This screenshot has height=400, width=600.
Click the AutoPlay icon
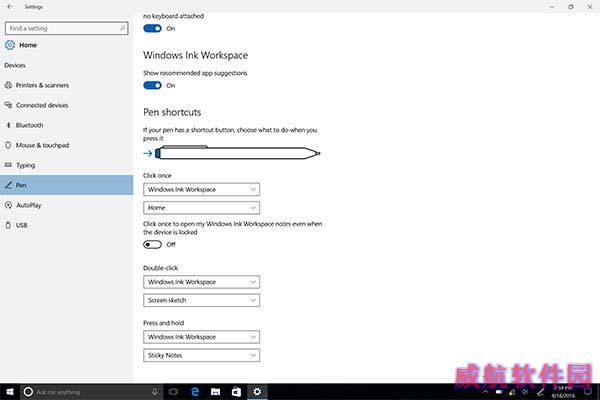[8, 205]
